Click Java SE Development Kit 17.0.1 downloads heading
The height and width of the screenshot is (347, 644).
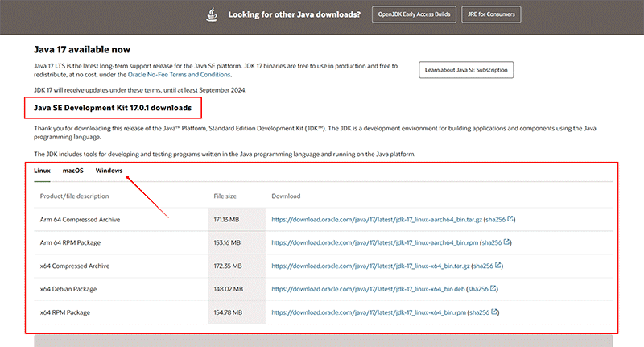pyautogui.click(x=113, y=108)
